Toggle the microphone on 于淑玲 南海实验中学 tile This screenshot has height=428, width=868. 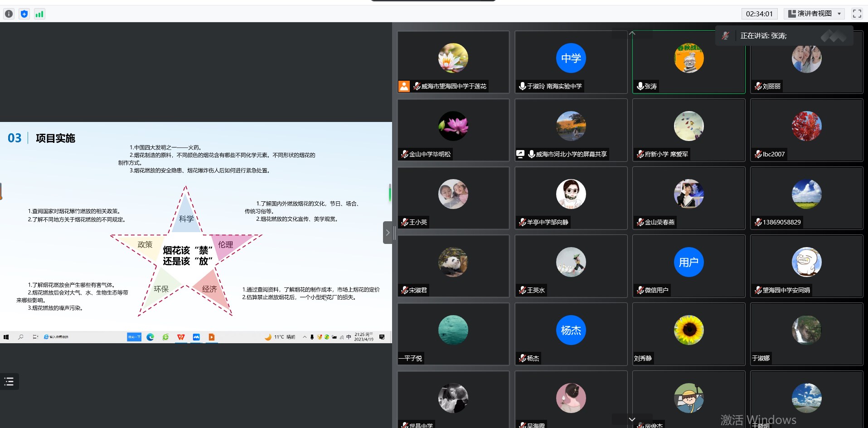[x=522, y=86]
